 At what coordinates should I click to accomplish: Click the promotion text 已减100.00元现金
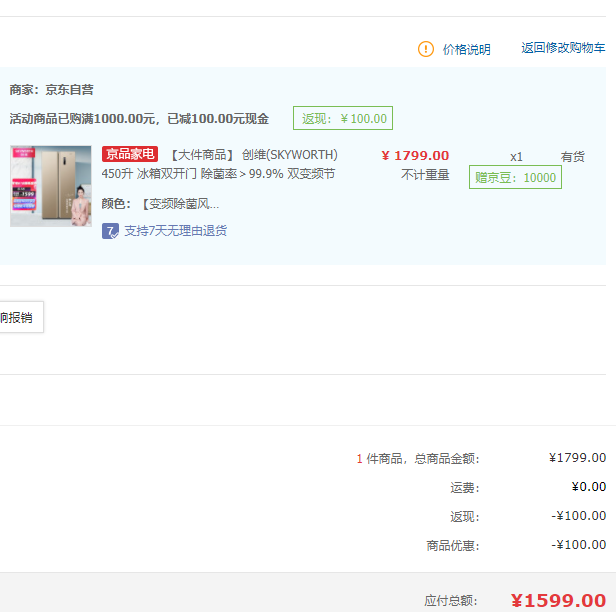pyautogui.click(x=218, y=119)
